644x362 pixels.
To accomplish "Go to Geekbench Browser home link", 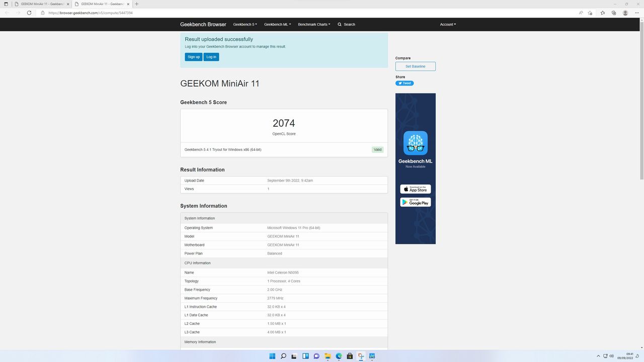I will pos(203,24).
